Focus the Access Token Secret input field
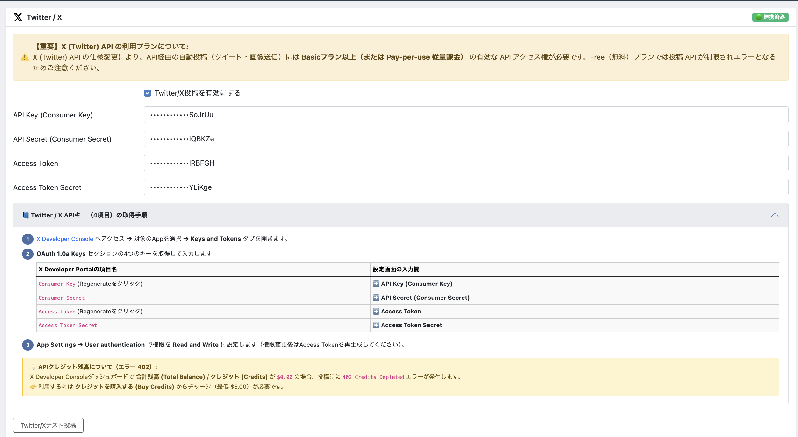 tap(466, 187)
